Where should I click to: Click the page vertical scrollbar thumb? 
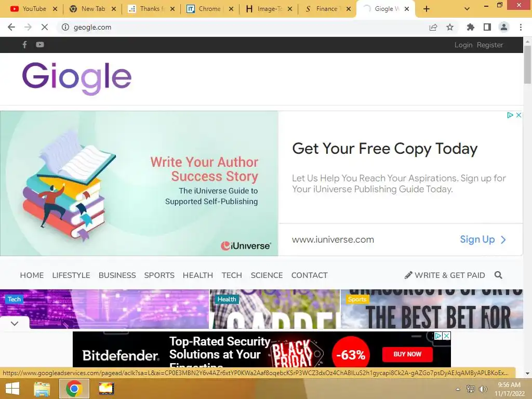click(527, 64)
